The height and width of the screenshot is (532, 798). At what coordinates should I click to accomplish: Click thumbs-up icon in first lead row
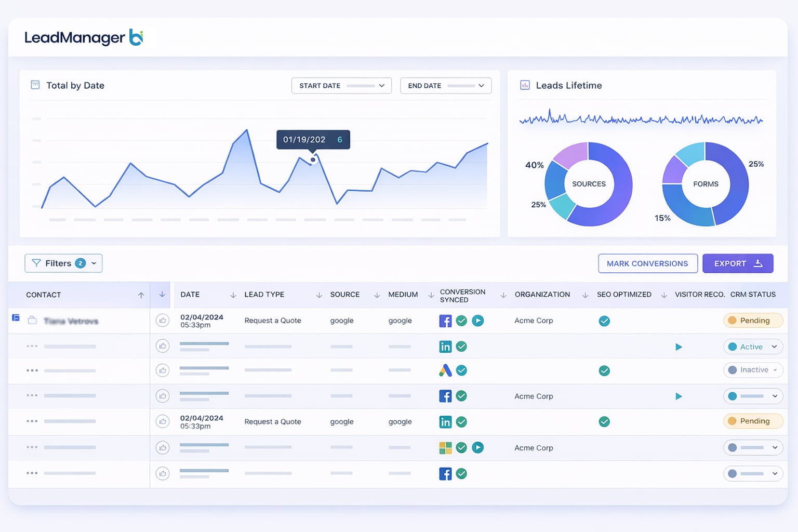pos(163,321)
